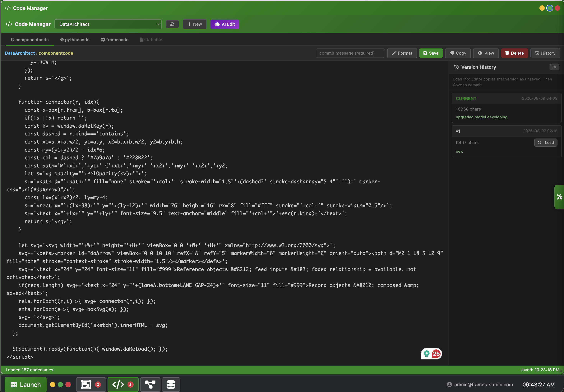Image resolution: width=564 pixels, height=392 pixels.
Task: Click the red window control button
Action: click(x=557, y=8)
